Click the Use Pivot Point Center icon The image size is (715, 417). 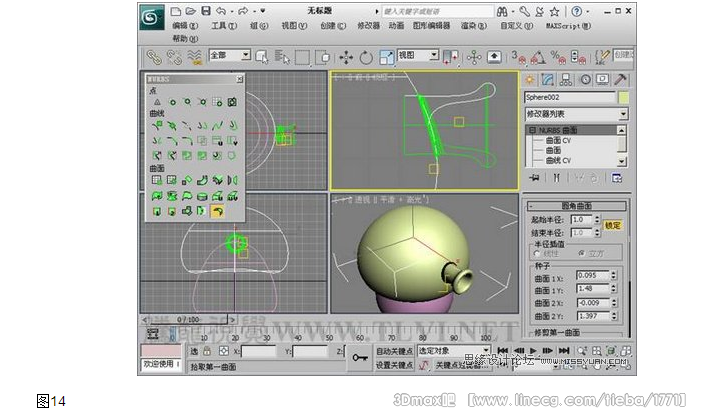point(451,57)
